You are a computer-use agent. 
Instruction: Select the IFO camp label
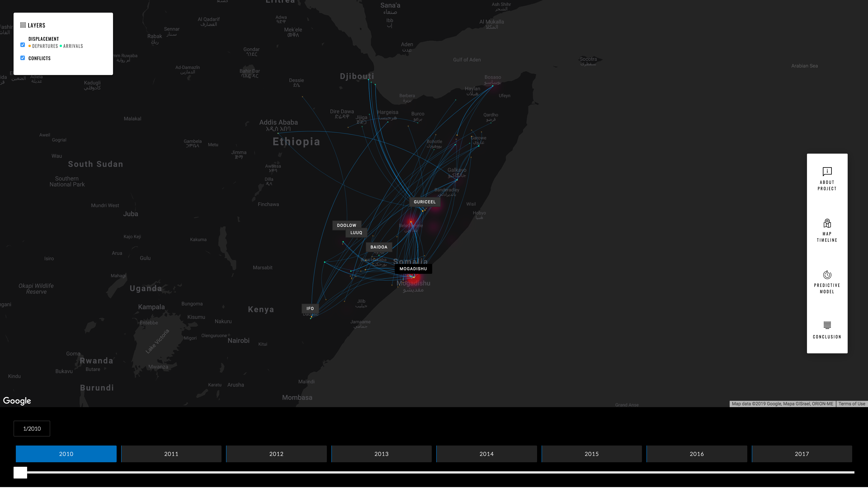(310, 308)
